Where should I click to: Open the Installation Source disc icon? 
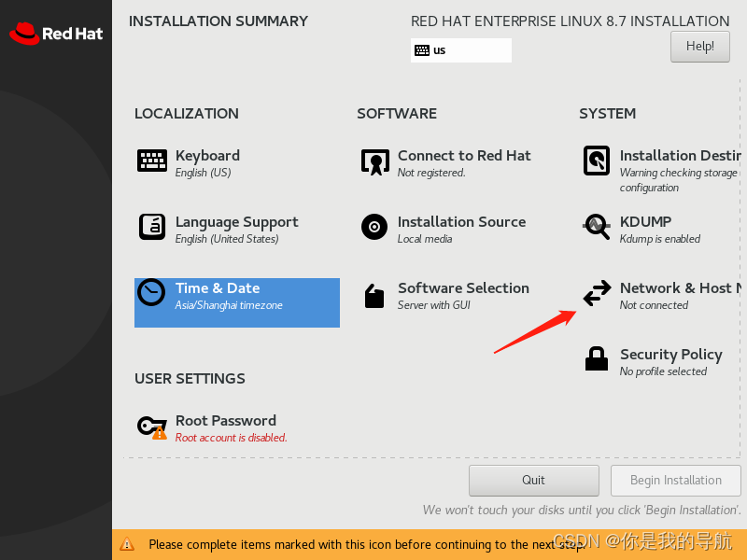pyautogui.click(x=374, y=227)
